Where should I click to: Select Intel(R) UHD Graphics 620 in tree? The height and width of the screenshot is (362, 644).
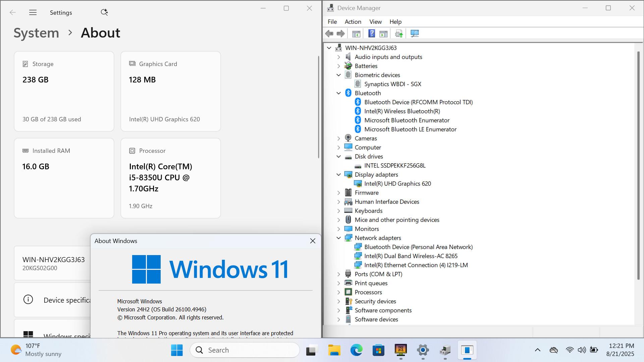397,184
